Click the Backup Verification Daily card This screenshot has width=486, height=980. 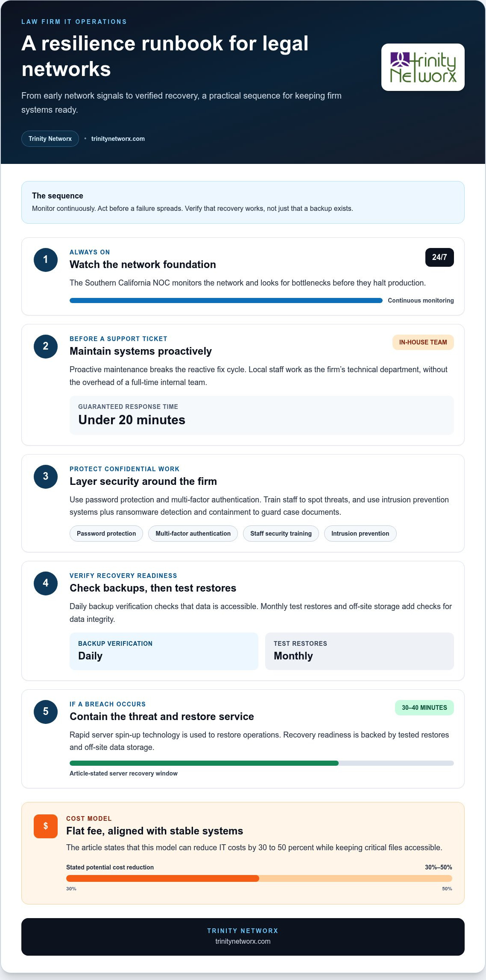pyautogui.click(x=164, y=651)
